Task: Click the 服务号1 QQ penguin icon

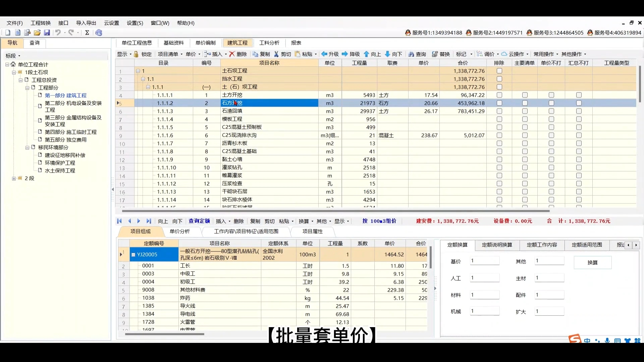Action: pyautogui.click(x=408, y=33)
